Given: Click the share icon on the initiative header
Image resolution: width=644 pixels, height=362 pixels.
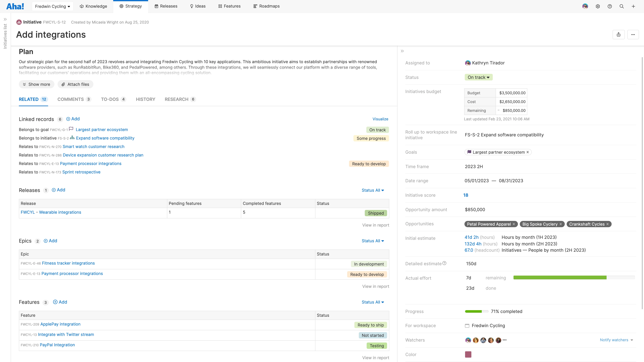Looking at the screenshot, I should [x=619, y=34].
